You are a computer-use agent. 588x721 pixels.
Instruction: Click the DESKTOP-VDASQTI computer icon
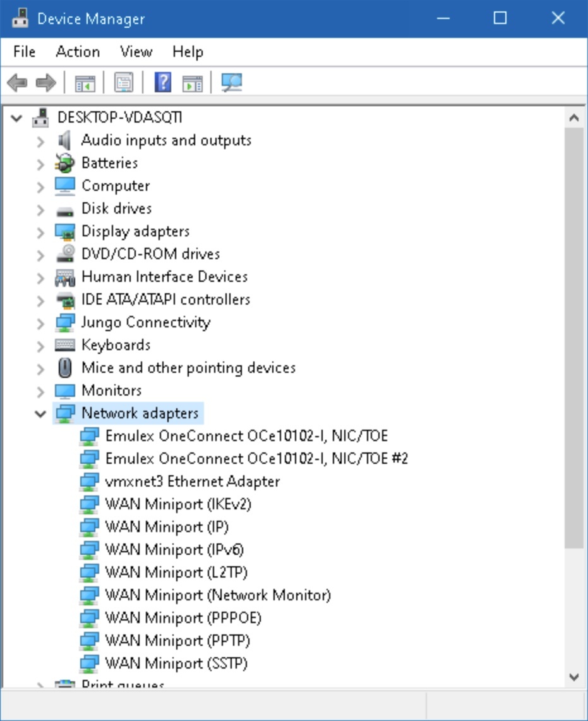pos(40,118)
